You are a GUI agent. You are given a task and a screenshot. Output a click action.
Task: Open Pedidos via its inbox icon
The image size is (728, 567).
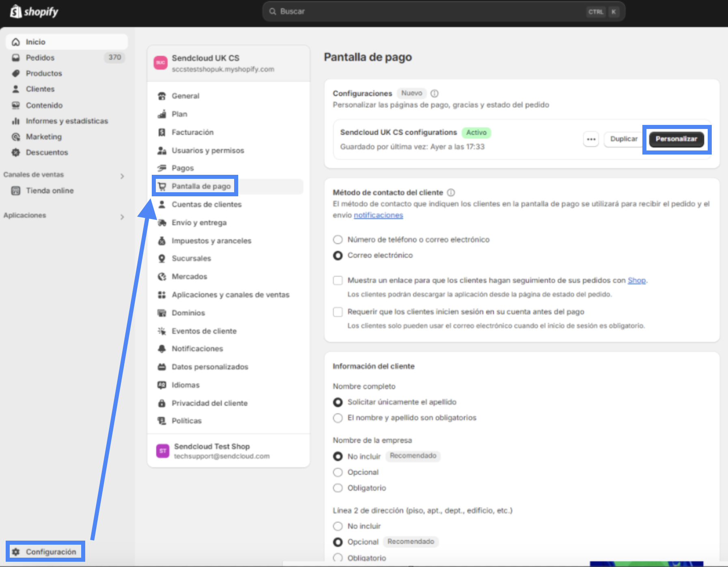pos(16,58)
